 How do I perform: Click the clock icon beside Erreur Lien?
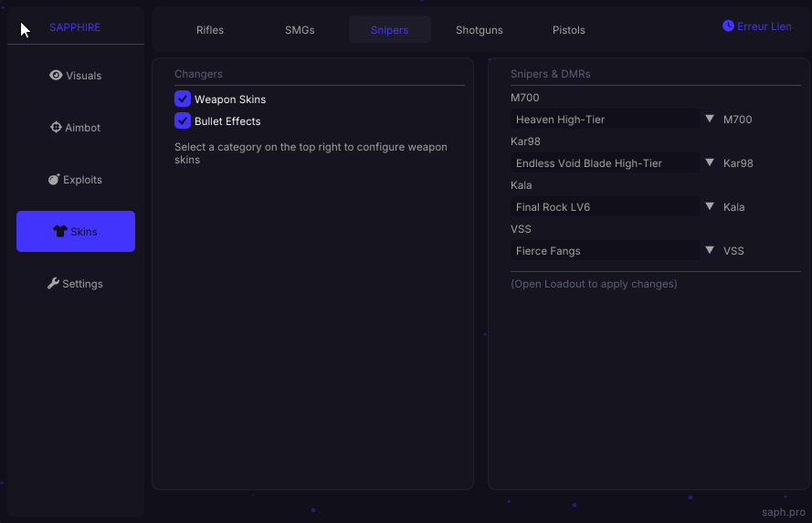click(x=728, y=26)
